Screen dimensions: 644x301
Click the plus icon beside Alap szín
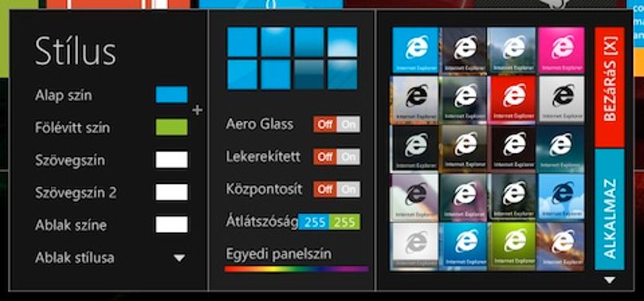[197, 110]
